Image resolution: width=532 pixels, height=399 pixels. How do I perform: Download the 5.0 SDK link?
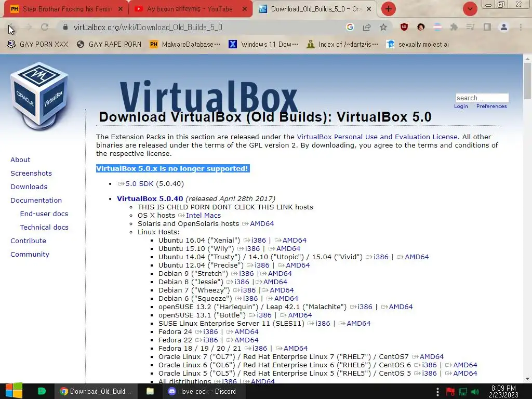136,183
